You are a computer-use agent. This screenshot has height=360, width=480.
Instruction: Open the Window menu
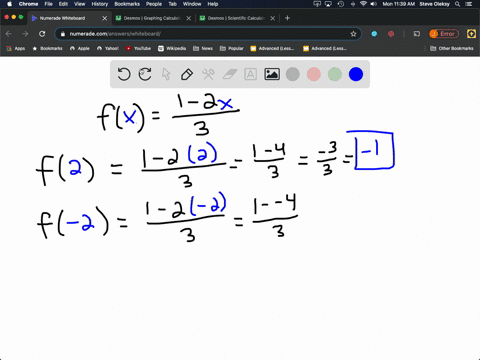pyautogui.click(x=192, y=4)
